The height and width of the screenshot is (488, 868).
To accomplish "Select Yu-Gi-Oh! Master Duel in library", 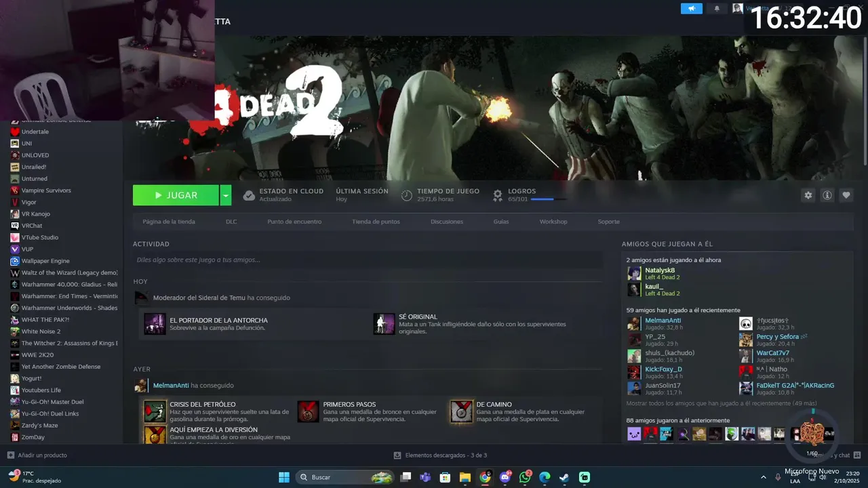I will coord(52,402).
